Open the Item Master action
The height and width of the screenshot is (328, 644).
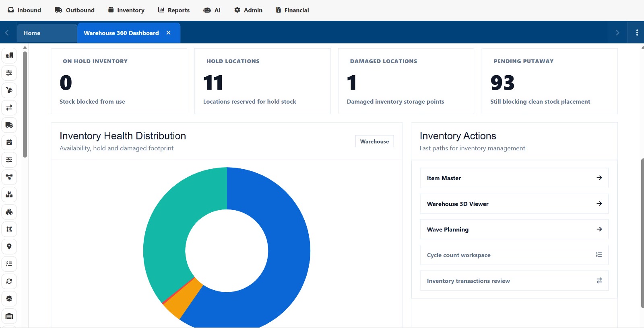514,178
